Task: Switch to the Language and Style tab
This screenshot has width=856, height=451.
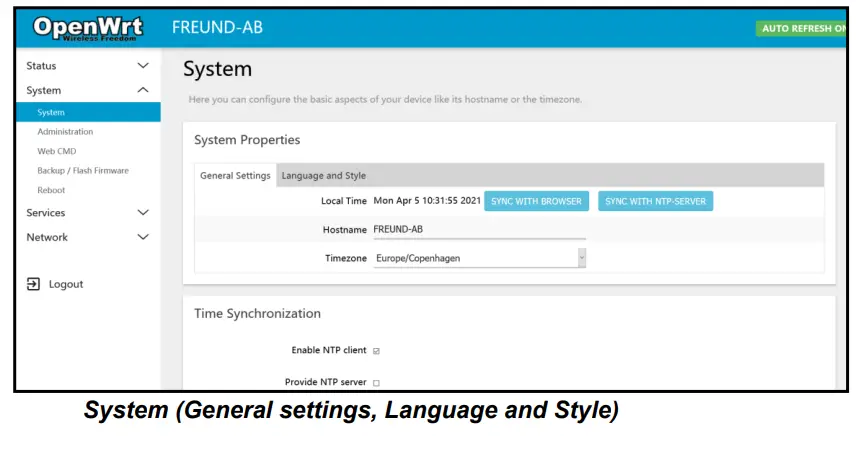Action: (x=323, y=176)
